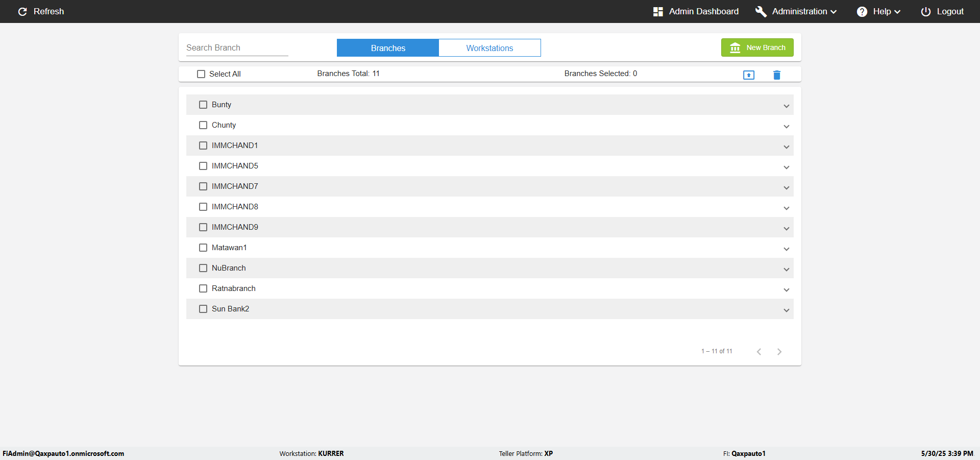Tick the IMMCHAND7 checkbox

coord(203,186)
